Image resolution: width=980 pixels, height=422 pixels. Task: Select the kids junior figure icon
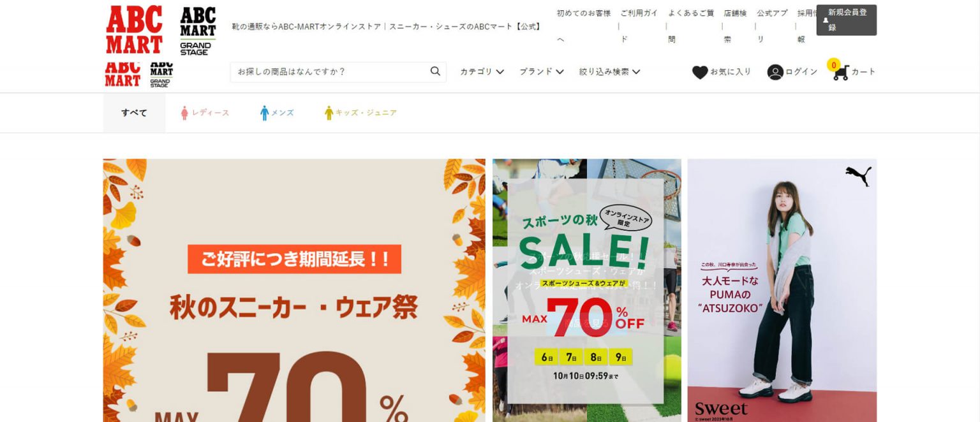click(329, 113)
